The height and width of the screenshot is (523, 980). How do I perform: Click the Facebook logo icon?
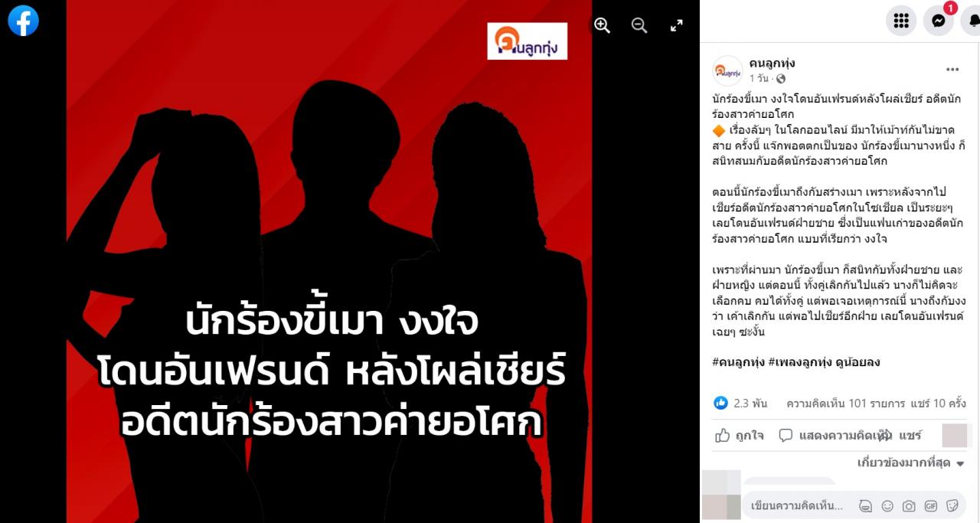23,21
